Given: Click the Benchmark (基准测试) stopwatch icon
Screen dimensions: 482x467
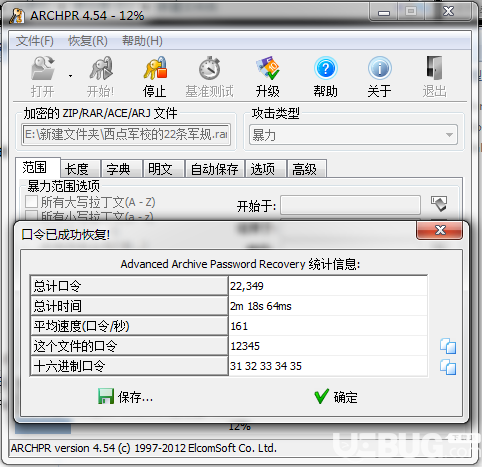Looking at the screenshot, I should pos(210,68).
